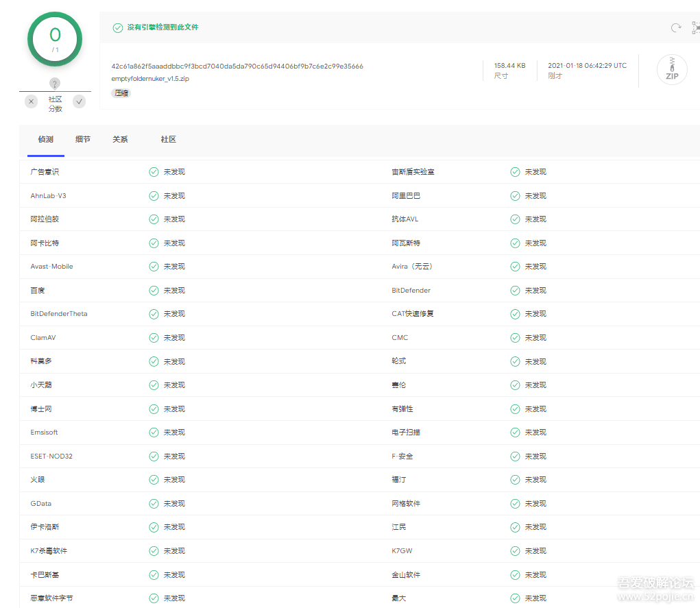Screen dimensions: 700x608
Task: Click the reanalyze refresh icon
Action: pyautogui.click(x=676, y=27)
